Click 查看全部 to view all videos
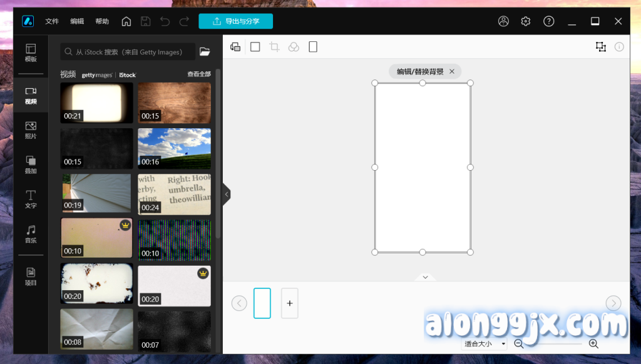 (199, 74)
